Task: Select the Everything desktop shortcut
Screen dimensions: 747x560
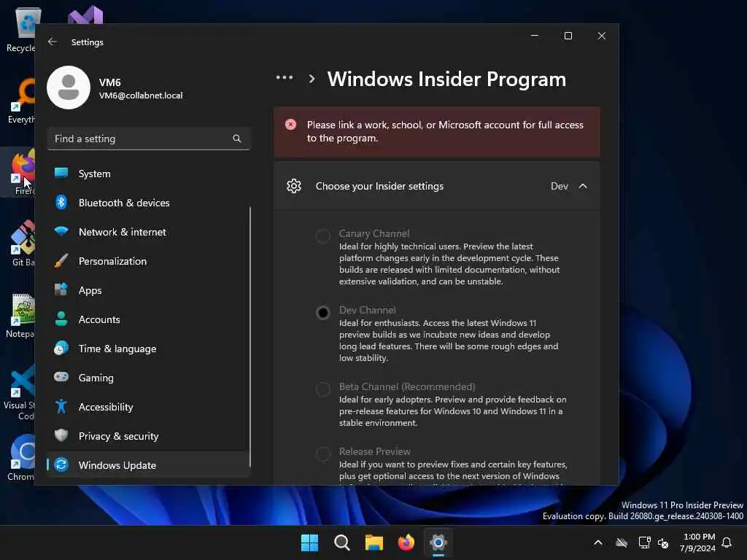Action: click(x=21, y=101)
